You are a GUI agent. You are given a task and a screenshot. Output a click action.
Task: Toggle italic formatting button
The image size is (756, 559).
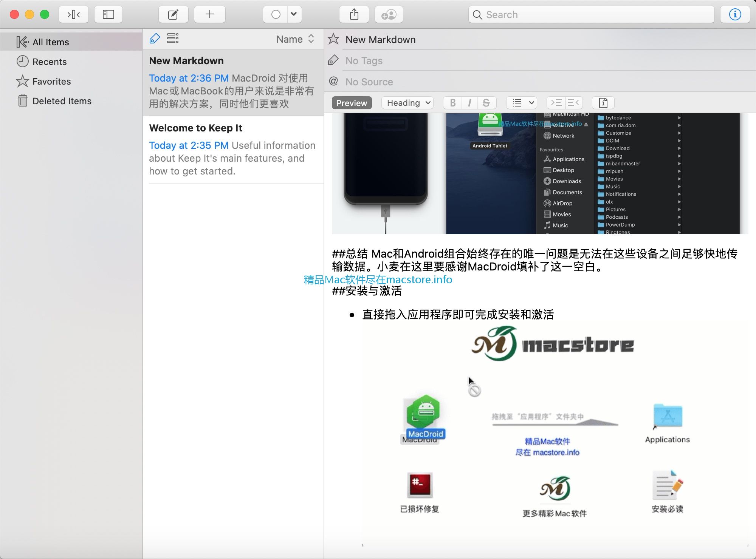click(x=469, y=103)
